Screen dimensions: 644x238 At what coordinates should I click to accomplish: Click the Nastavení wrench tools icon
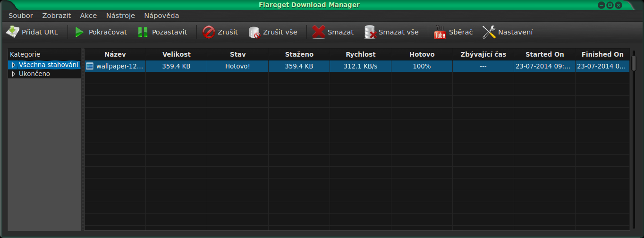click(489, 32)
